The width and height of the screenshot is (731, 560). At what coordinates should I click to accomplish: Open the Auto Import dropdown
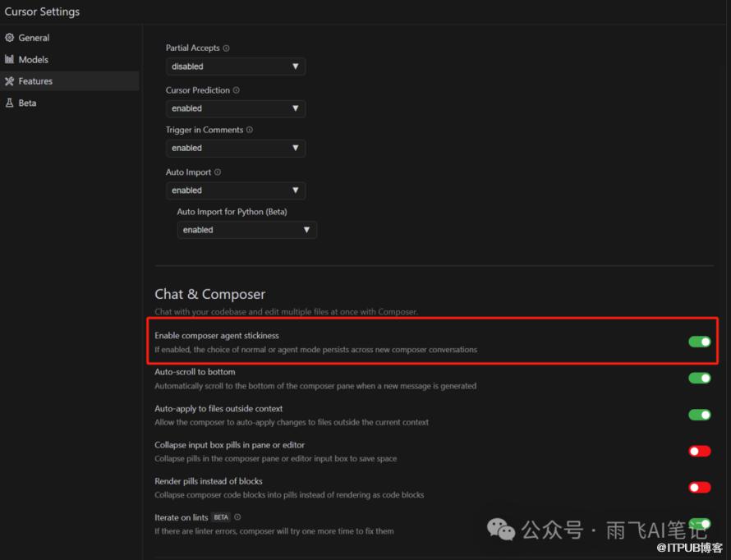pyautogui.click(x=236, y=190)
